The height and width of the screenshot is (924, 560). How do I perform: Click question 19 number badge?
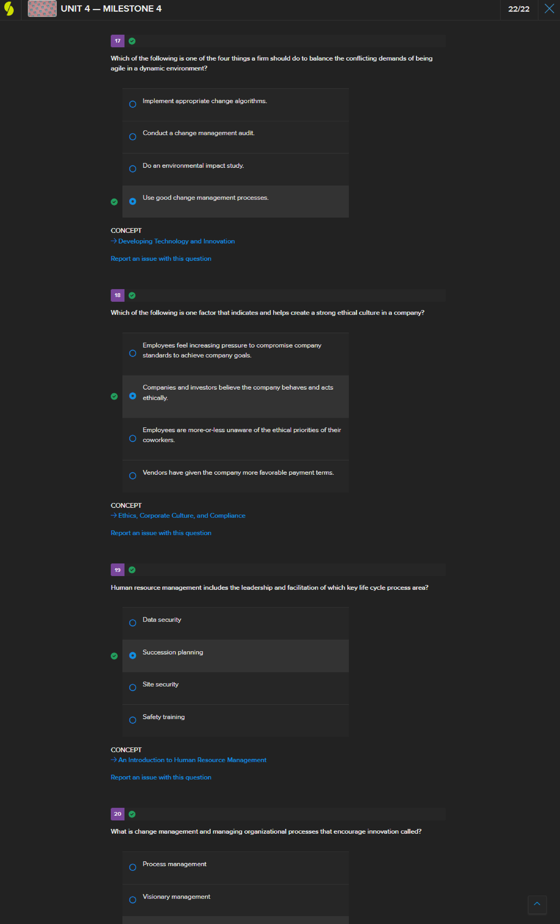(x=118, y=570)
